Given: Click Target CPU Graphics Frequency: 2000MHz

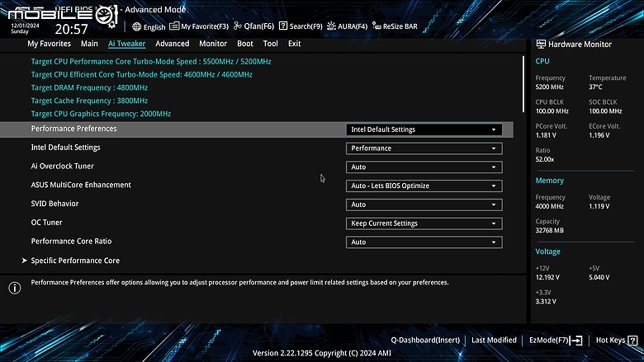Looking at the screenshot, I should [101, 114].
